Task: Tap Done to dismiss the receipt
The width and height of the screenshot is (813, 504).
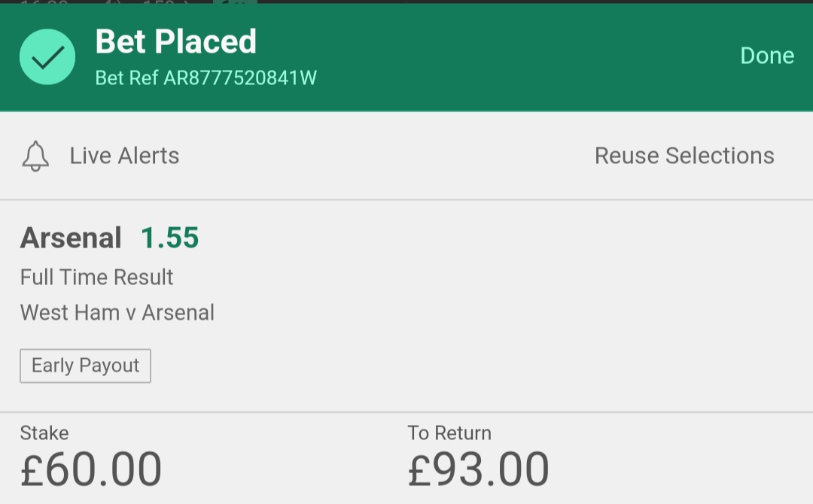Action: coord(767,56)
